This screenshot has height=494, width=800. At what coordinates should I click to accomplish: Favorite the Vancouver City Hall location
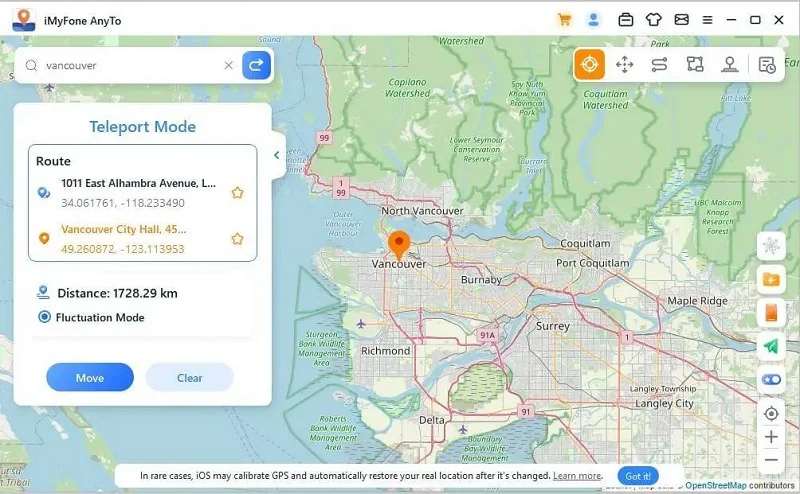(x=237, y=239)
